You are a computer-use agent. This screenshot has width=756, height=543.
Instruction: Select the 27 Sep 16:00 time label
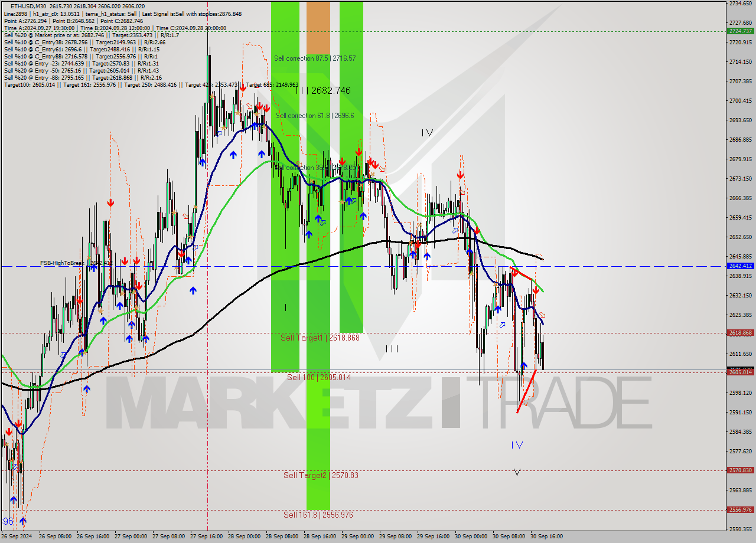click(x=207, y=537)
